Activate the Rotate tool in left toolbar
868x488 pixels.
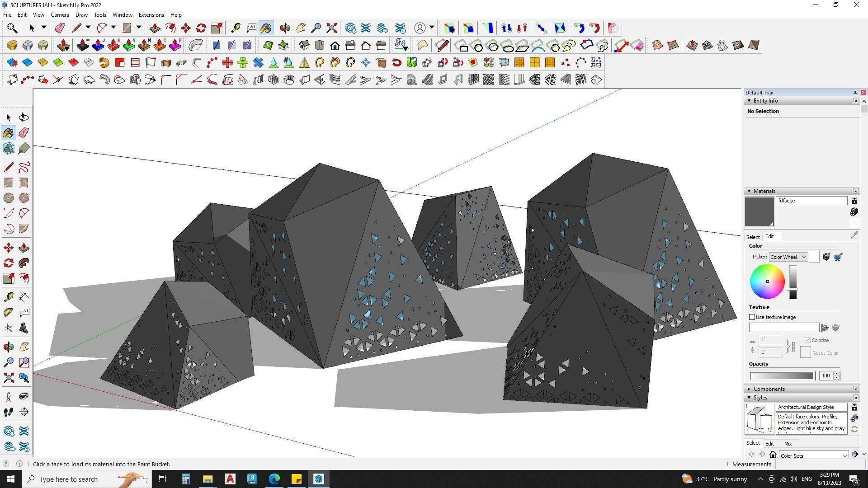point(9,263)
